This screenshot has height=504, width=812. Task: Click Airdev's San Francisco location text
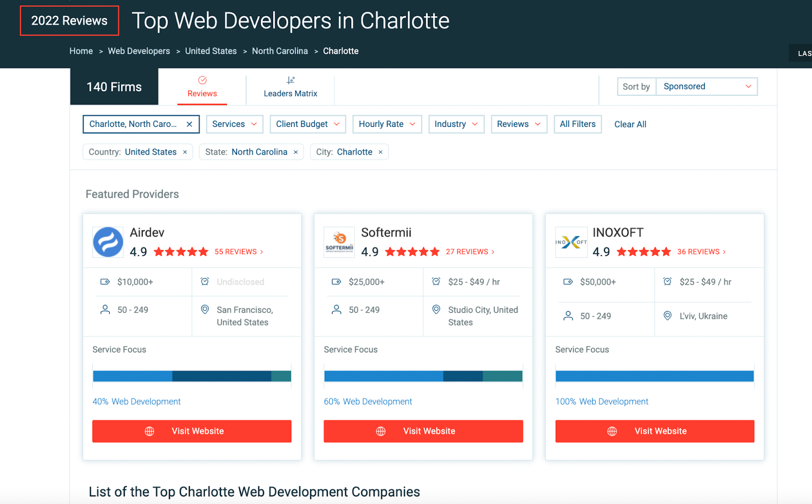pyautogui.click(x=245, y=316)
